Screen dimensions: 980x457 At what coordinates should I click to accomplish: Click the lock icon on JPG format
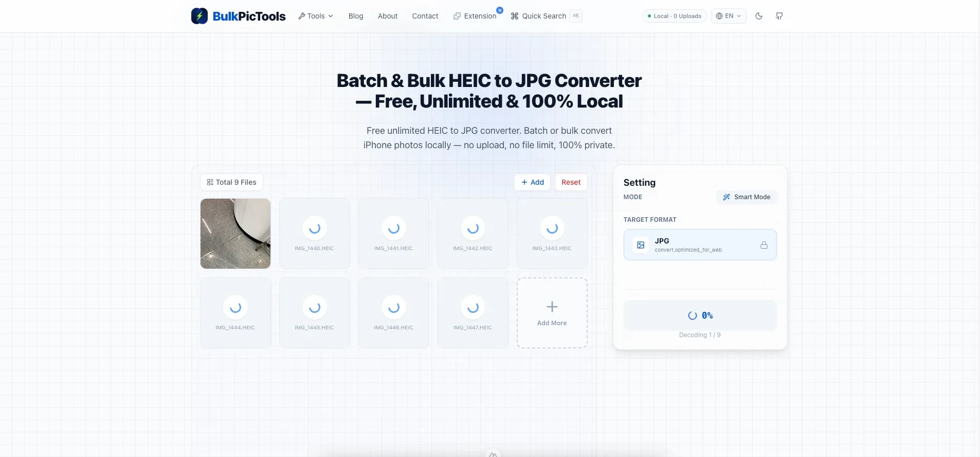coord(764,245)
